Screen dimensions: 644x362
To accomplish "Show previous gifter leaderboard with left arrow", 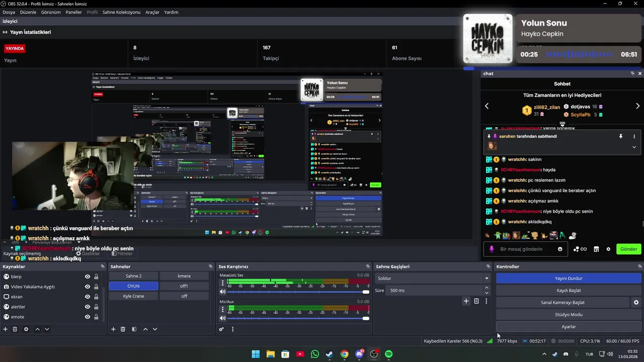I will [487, 106].
